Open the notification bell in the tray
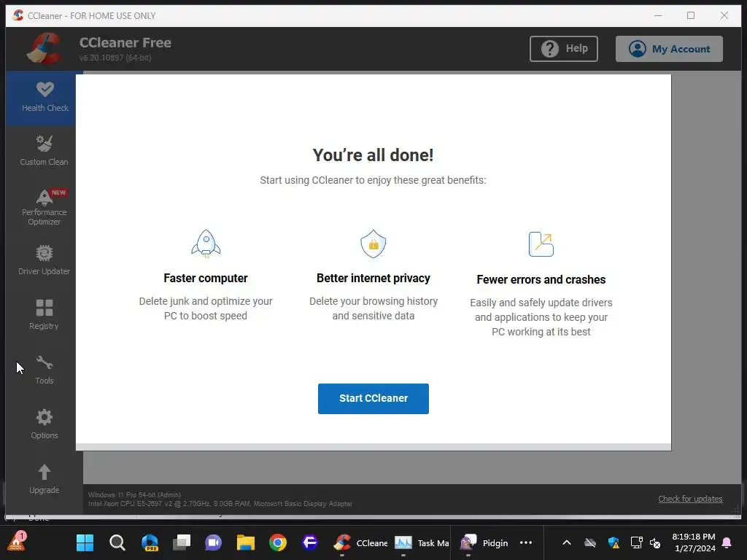Viewport: 747px width, 560px height. [727, 542]
